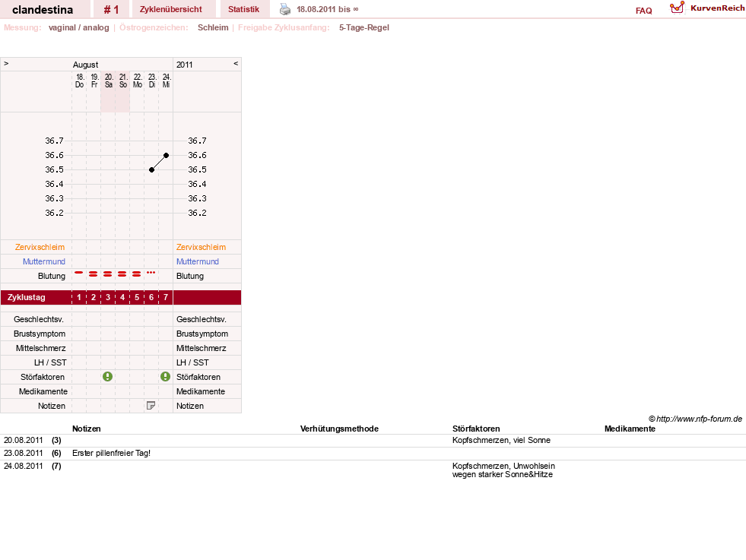Click the '>' arrow at chart top left
The image size is (746, 560).
coord(6,63)
